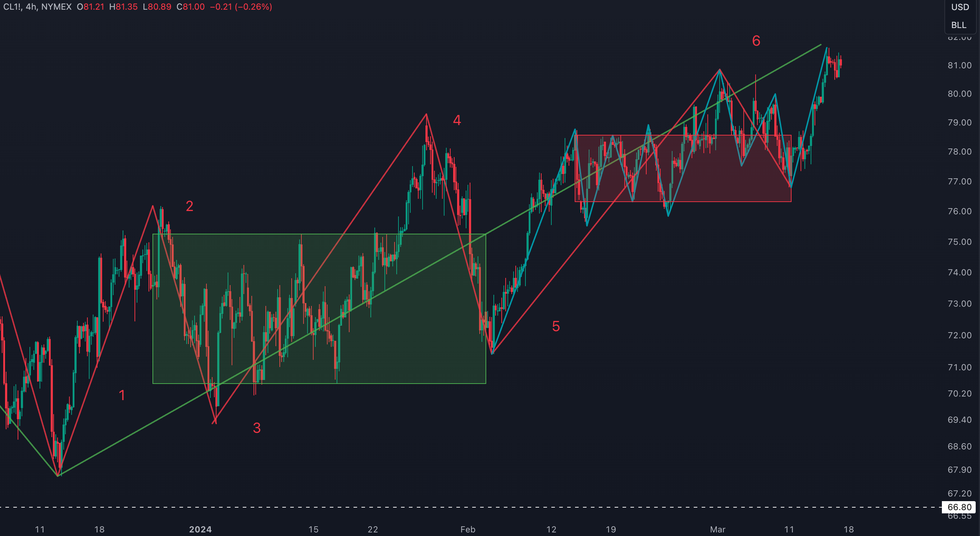
Task: Click the −0.21 (−0.26%) change value
Action: pos(241,7)
